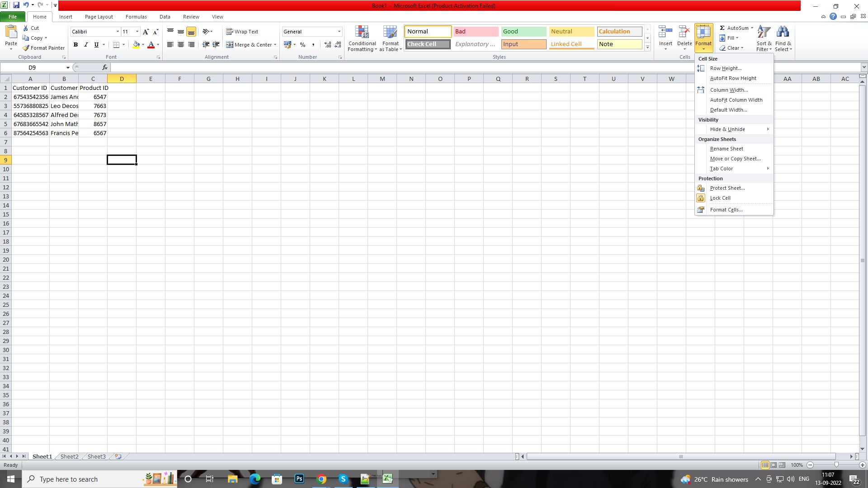Screen dimensions: 868x488
Task: Enable Protect Sheet from Format menu
Action: coord(726,188)
